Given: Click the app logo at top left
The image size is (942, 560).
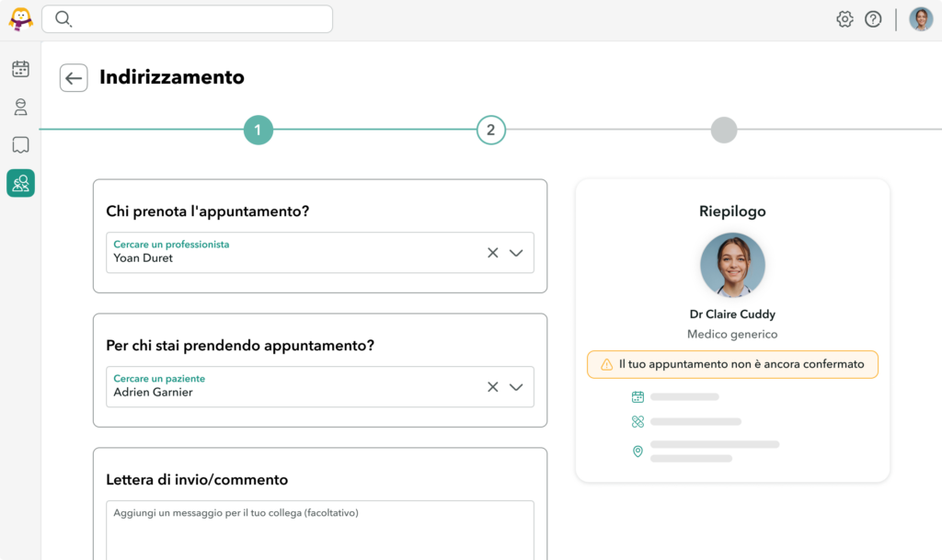Looking at the screenshot, I should [19, 18].
